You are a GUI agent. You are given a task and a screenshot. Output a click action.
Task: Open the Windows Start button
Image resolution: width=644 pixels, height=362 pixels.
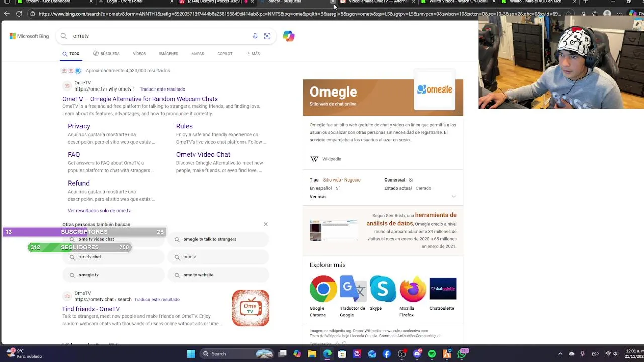click(x=191, y=354)
